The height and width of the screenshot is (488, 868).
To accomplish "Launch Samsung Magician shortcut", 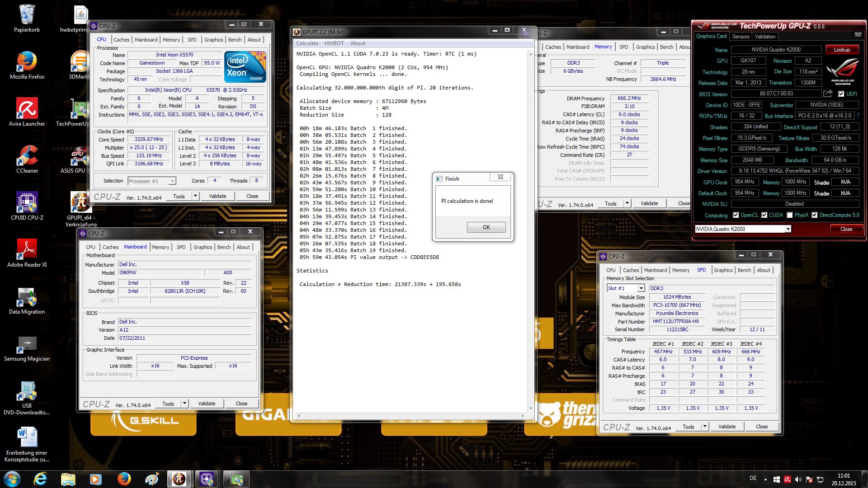I will (x=27, y=348).
